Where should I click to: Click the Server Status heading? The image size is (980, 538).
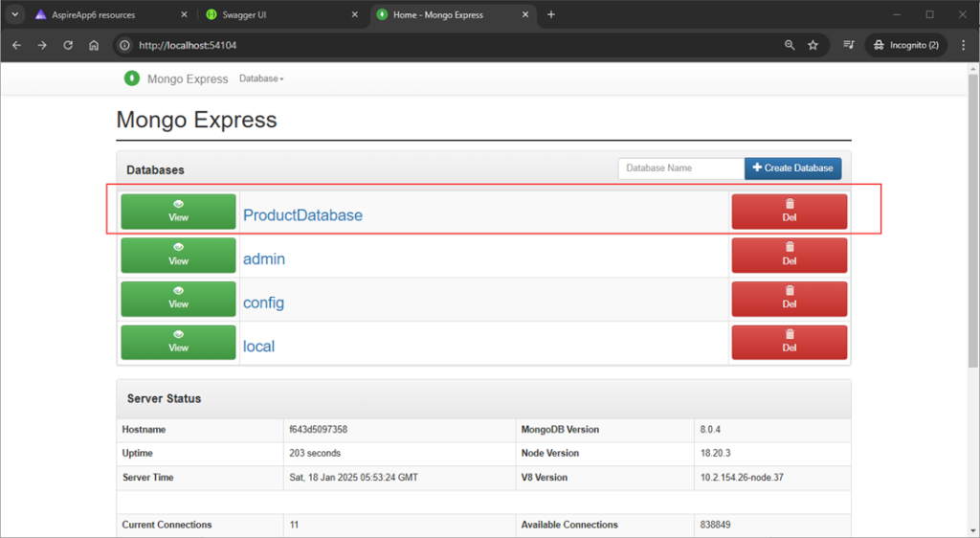165,398
